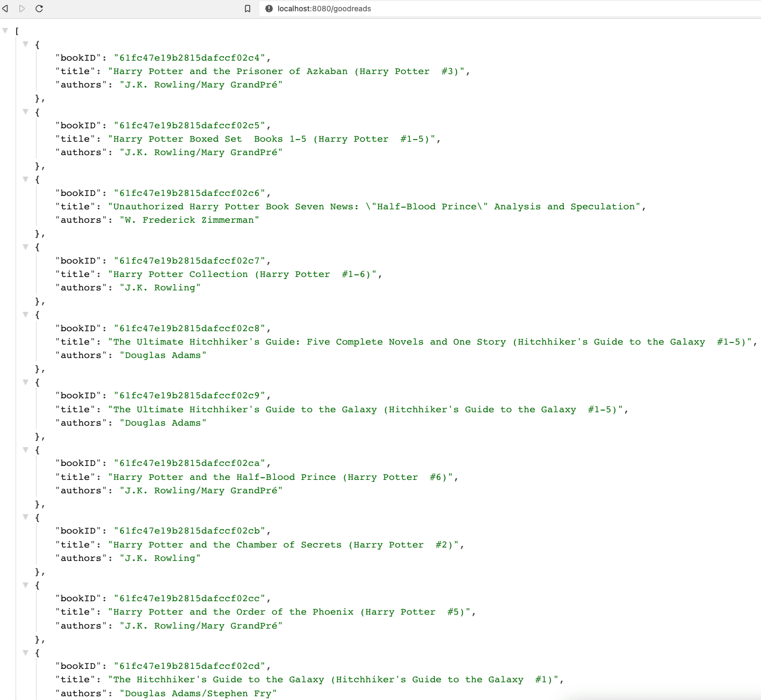This screenshot has height=700, width=761.
Task: Collapse object with bookID ending 02c9
Action: pyautogui.click(x=25, y=382)
